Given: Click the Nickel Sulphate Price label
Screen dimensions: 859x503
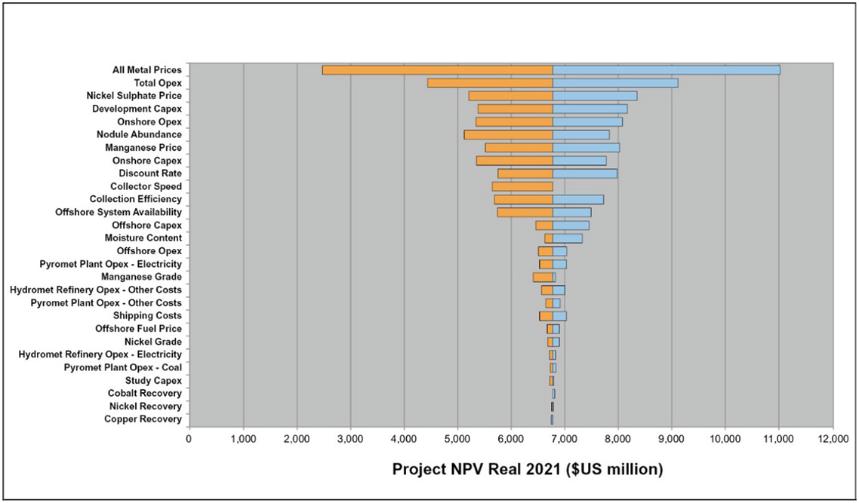Looking at the screenshot, I should (134, 96).
